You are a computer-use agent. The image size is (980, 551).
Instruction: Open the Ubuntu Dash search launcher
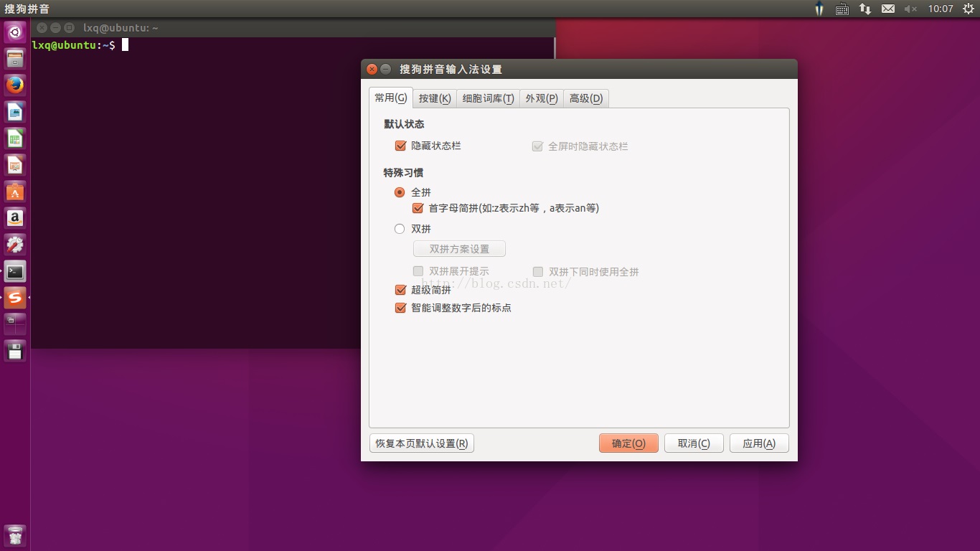[x=15, y=32]
